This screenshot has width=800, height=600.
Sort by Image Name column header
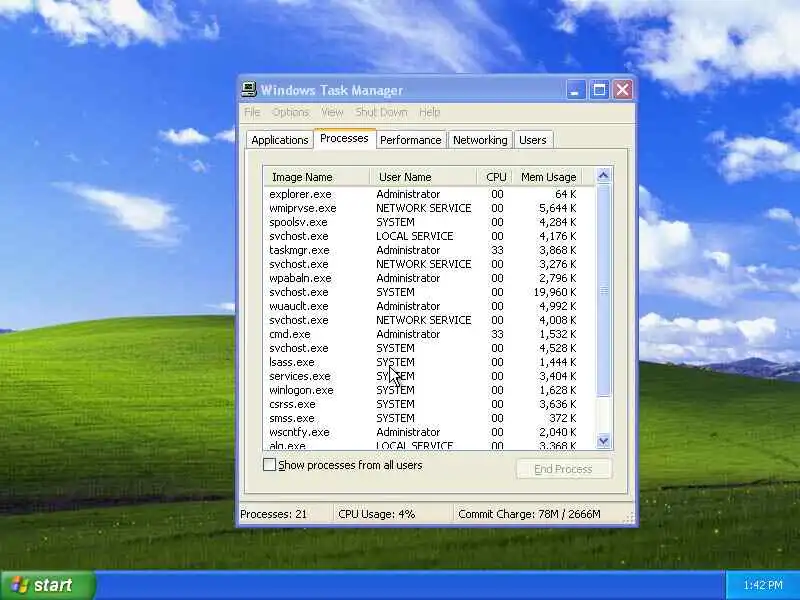point(316,177)
